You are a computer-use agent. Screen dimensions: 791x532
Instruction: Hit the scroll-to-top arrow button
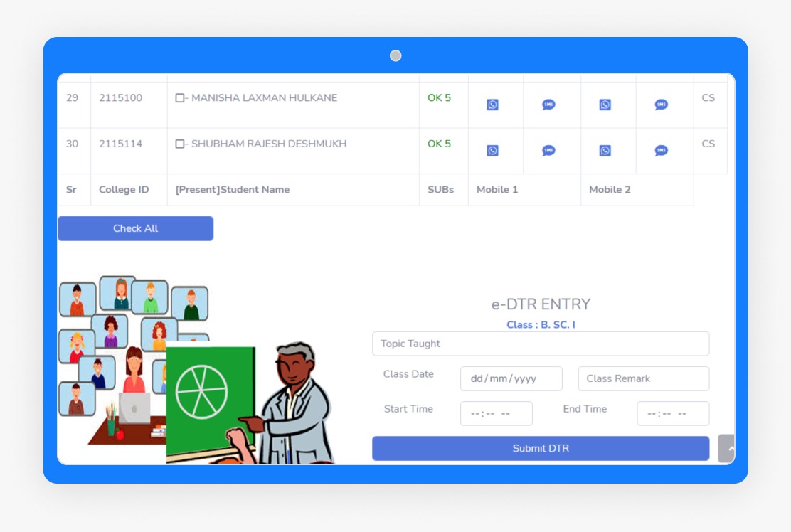pyautogui.click(x=728, y=449)
